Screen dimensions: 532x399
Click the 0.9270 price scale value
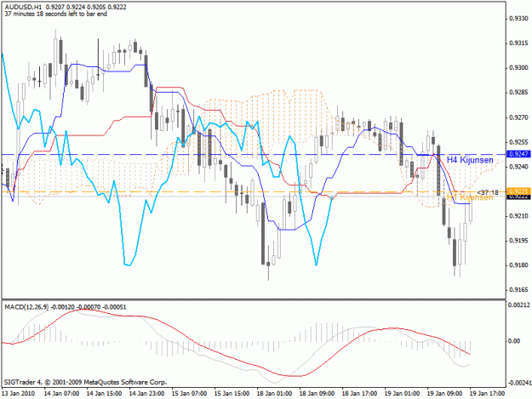[519, 117]
